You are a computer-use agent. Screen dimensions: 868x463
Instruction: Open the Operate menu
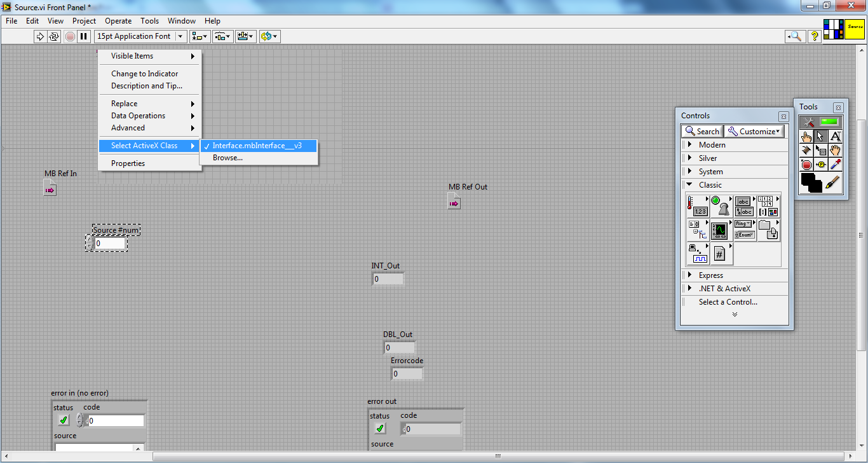(118, 21)
